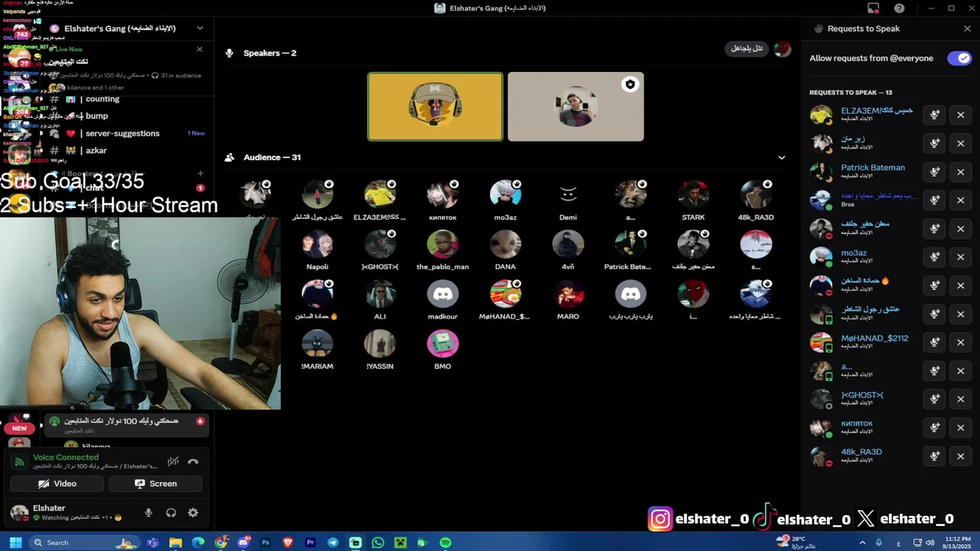
Task: Dismiss MøHANAD_$2112's speak request
Action: (960, 342)
